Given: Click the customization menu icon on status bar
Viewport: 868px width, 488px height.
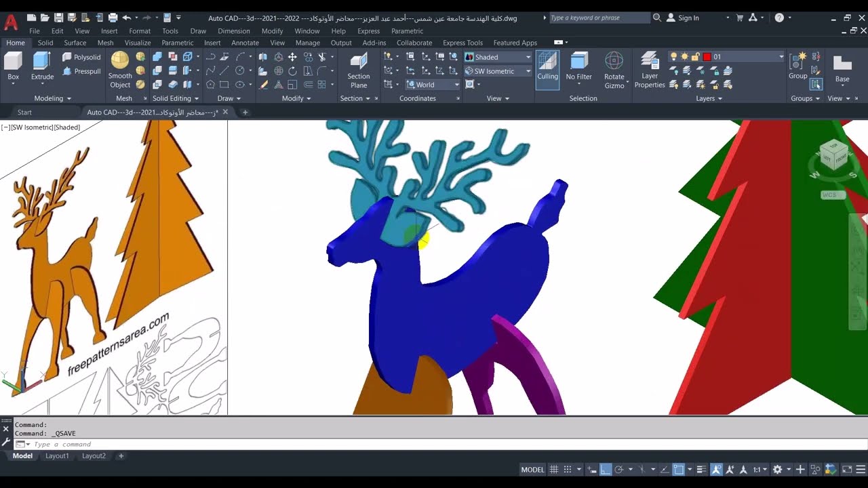Looking at the screenshot, I should pos(860,469).
